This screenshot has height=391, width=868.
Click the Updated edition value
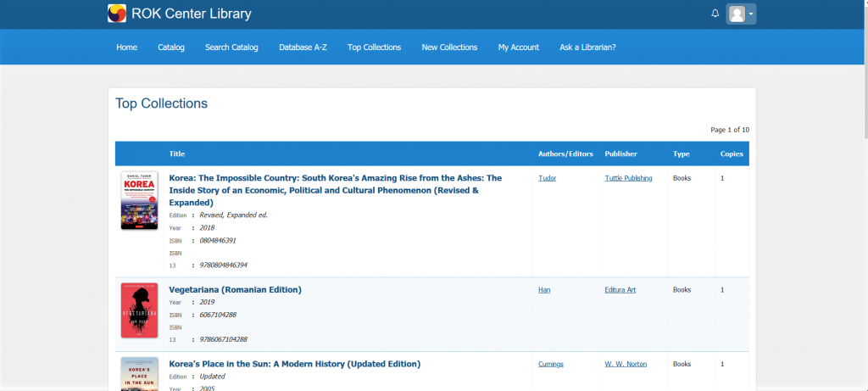[212, 377]
